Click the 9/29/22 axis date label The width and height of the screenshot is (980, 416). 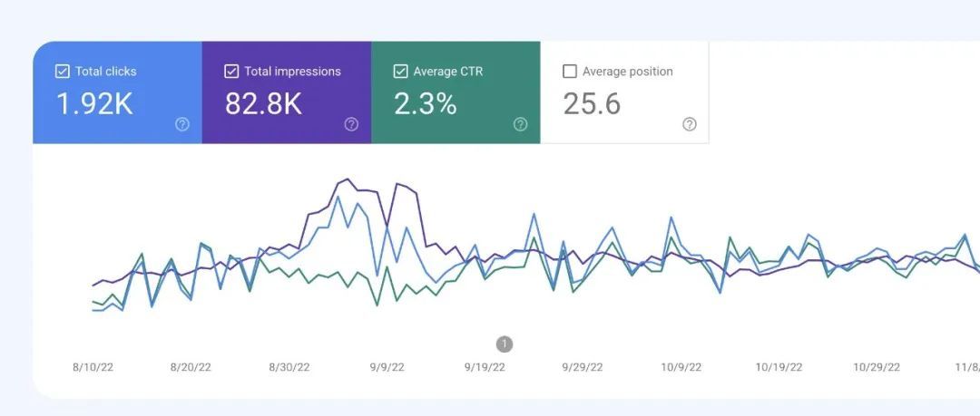pyautogui.click(x=583, y=367)
